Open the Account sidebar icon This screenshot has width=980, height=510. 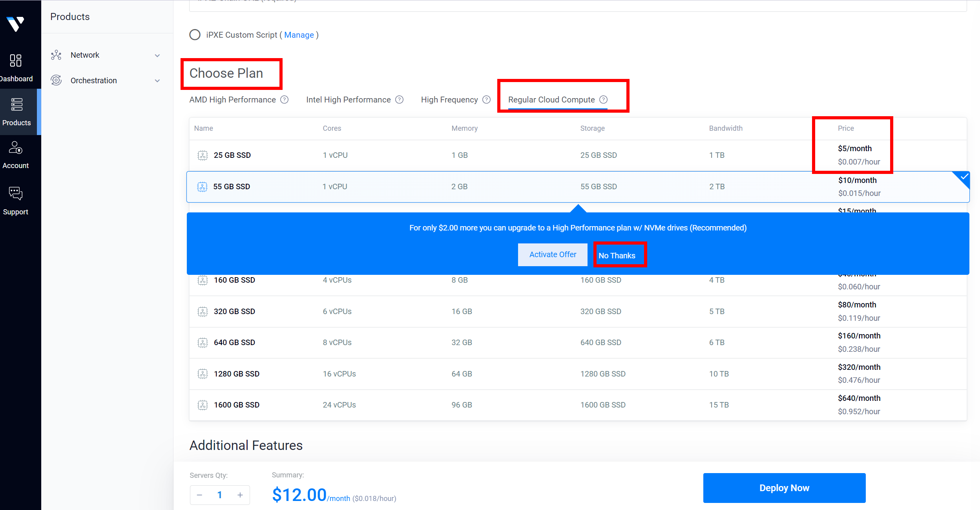click(16, 148)
